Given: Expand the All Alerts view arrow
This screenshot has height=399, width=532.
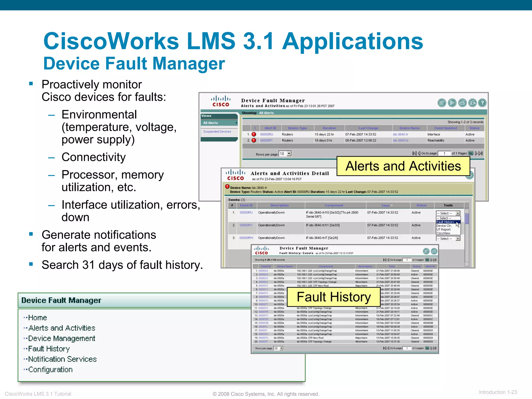Looking at the screenshot, I should (236, 123).
